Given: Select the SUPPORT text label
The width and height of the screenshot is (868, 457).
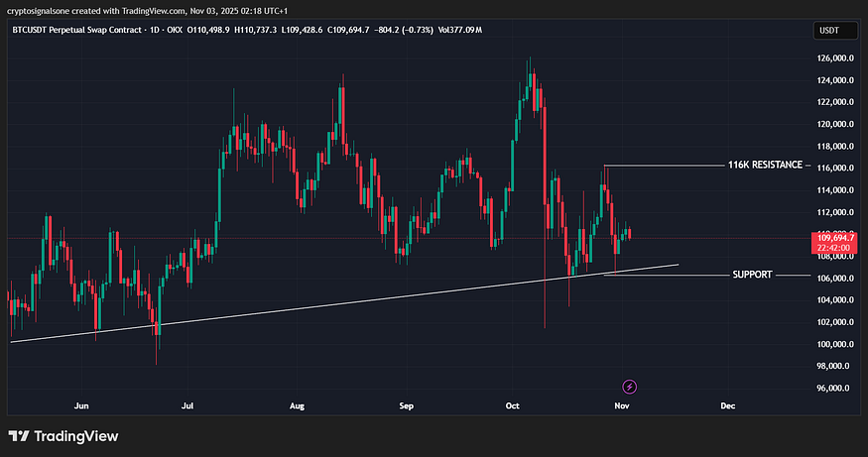Looking at the screenshot, I should click(x=752, y=275).
